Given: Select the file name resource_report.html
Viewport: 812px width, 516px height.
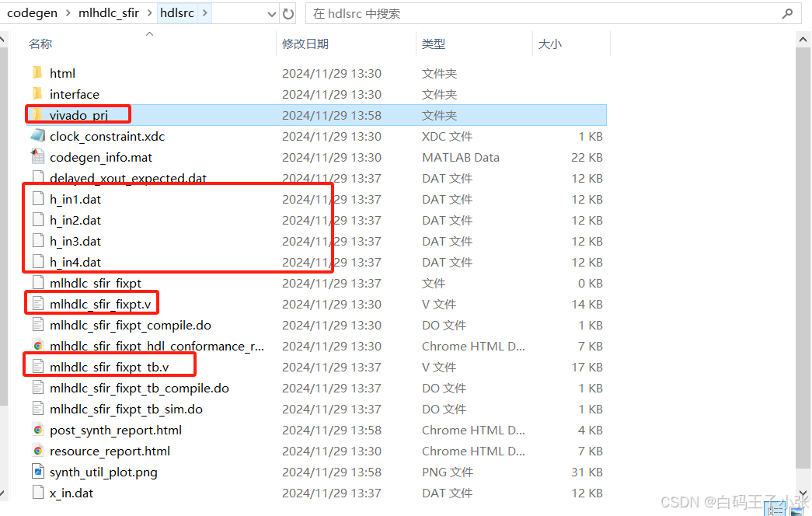Looking at the screenshot, I should point(110,451).
